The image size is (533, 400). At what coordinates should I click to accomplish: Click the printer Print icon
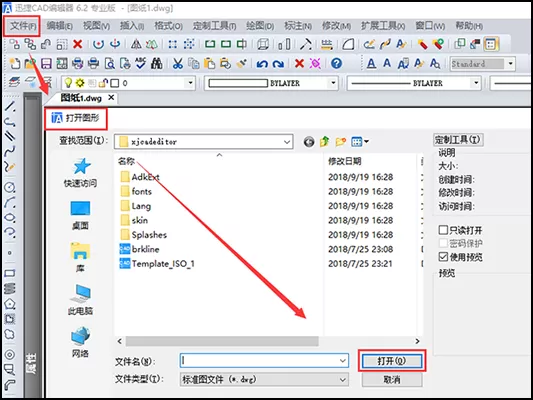(x=93, y=64)
